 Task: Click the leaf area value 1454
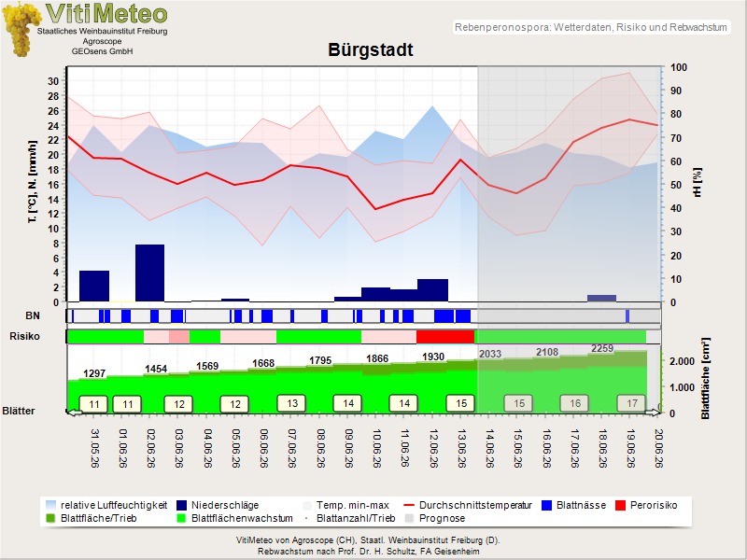156,369
